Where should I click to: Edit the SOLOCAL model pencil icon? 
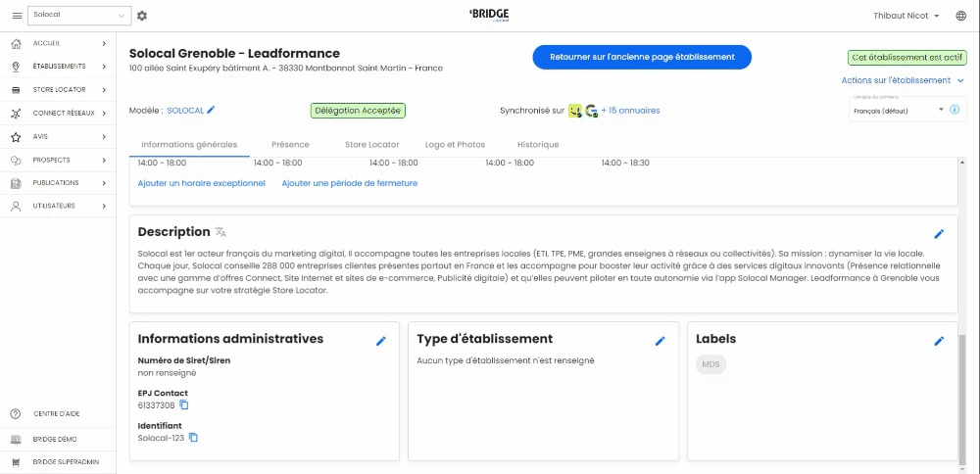pyautogui.click(x=212, y=110)
